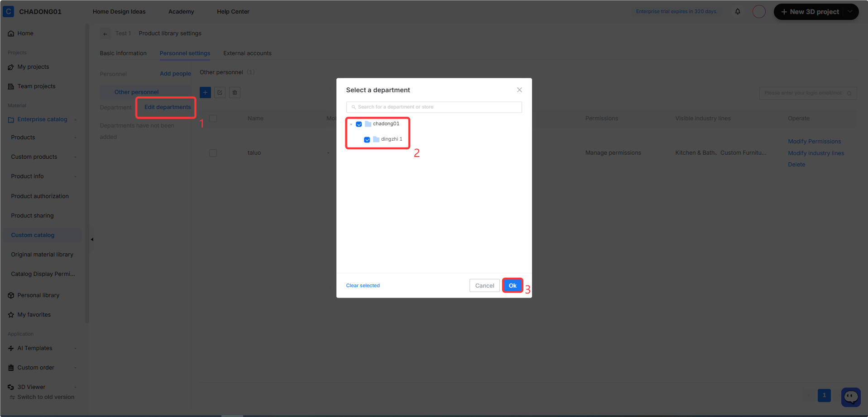Click the New 3D project button
The width and height of the screenshot is (868, 417).
tap(810, 12)
